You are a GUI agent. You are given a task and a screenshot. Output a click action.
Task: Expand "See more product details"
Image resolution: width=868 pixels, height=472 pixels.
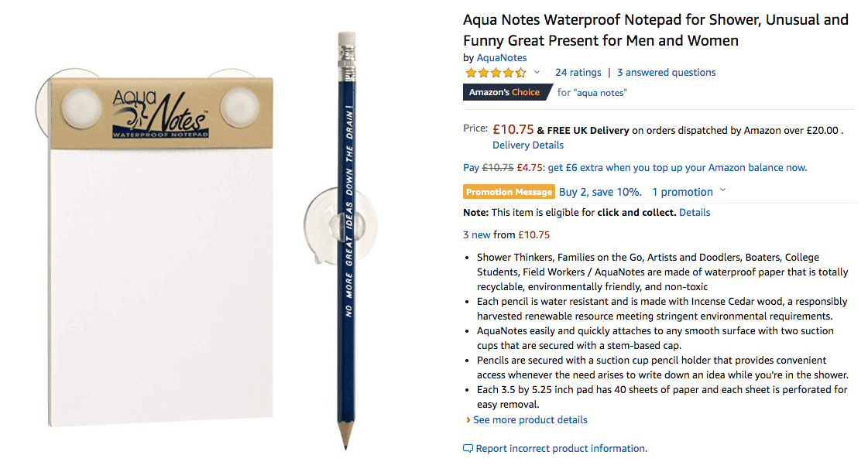click(x=530, y=420)
